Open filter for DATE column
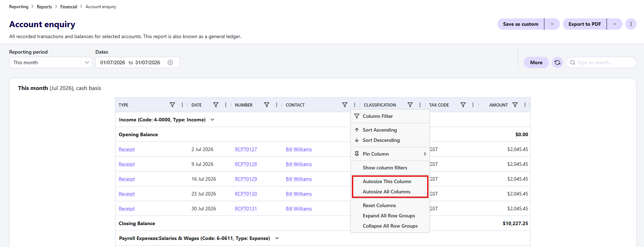This screenshot has width=644, height=247. (216, 105)
